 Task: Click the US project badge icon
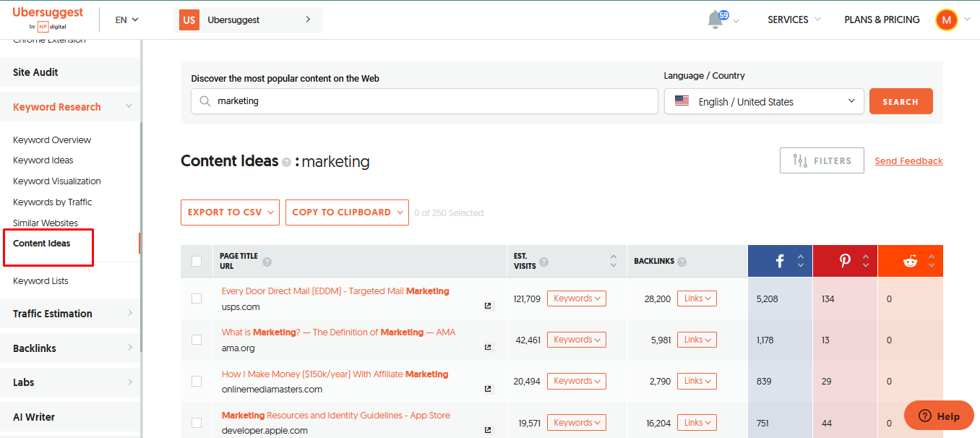click(x=189, y=20)
